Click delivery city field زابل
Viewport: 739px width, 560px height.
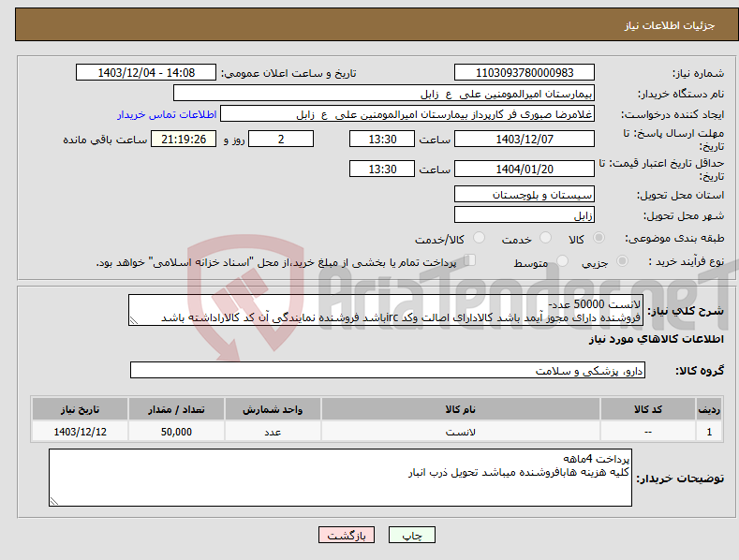[x=525, y=215]
